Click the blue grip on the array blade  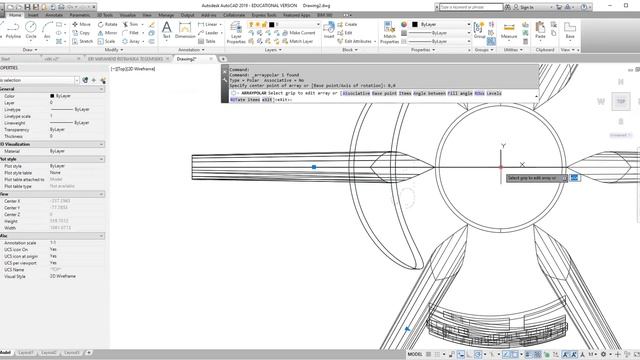point(314,167)
